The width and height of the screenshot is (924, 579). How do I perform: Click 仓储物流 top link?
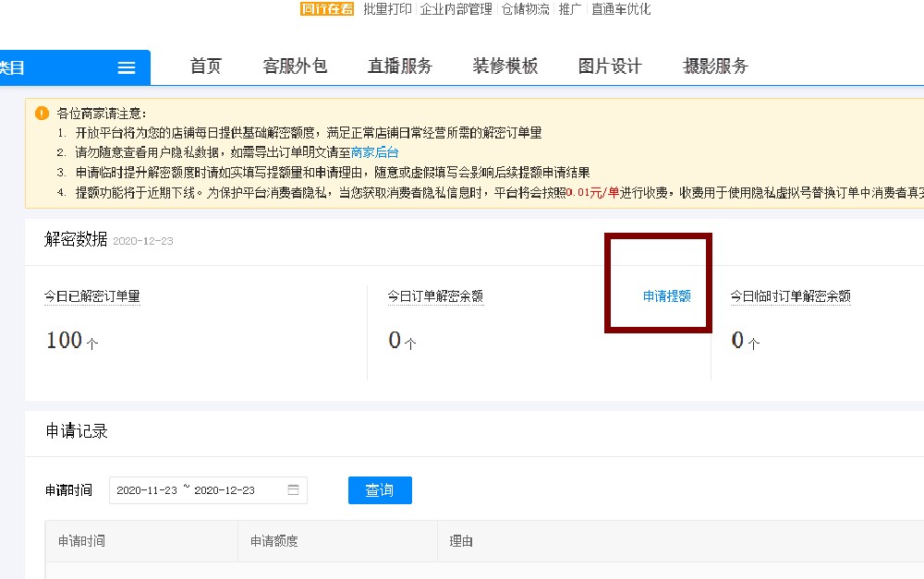click(525, 9)
